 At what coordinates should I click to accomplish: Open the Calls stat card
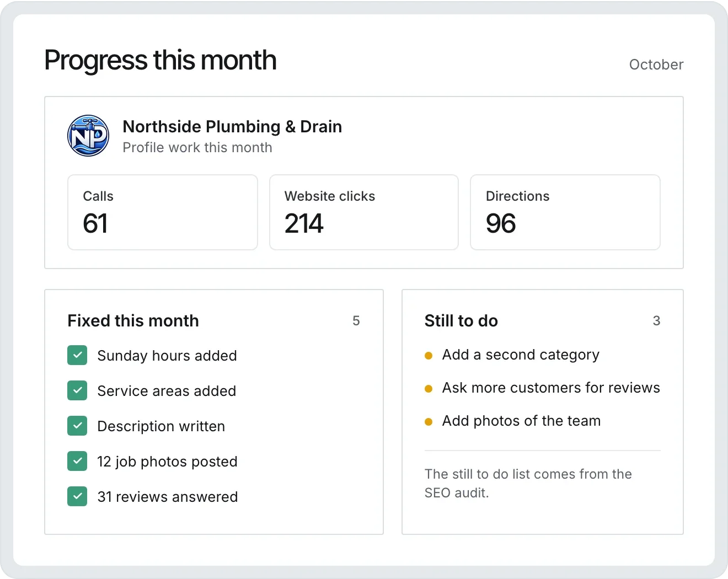[163, 212]
